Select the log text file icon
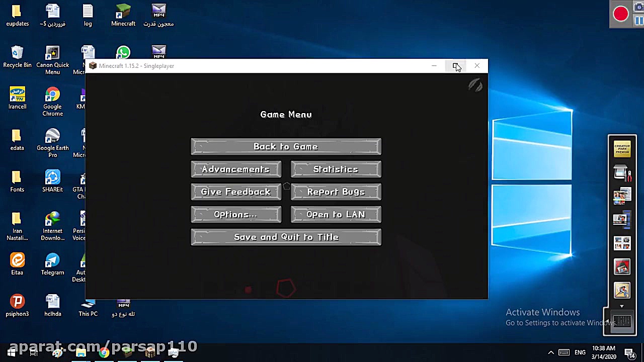 88,15
